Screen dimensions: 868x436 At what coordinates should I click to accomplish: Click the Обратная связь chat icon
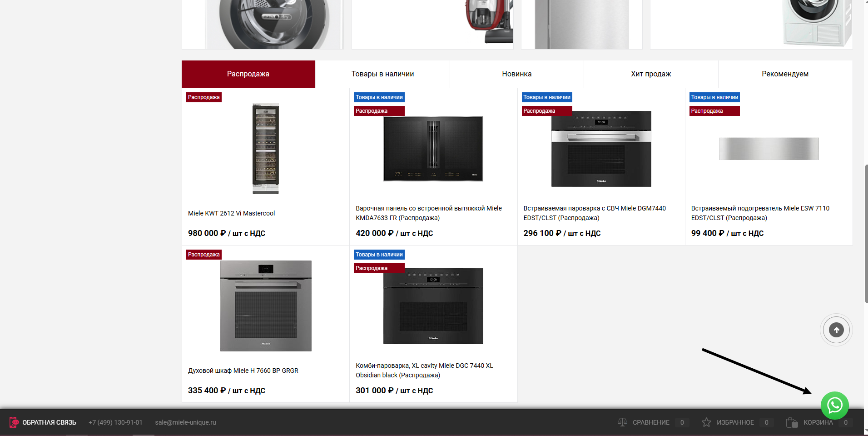pyautogui.click(x=14, y=422)
